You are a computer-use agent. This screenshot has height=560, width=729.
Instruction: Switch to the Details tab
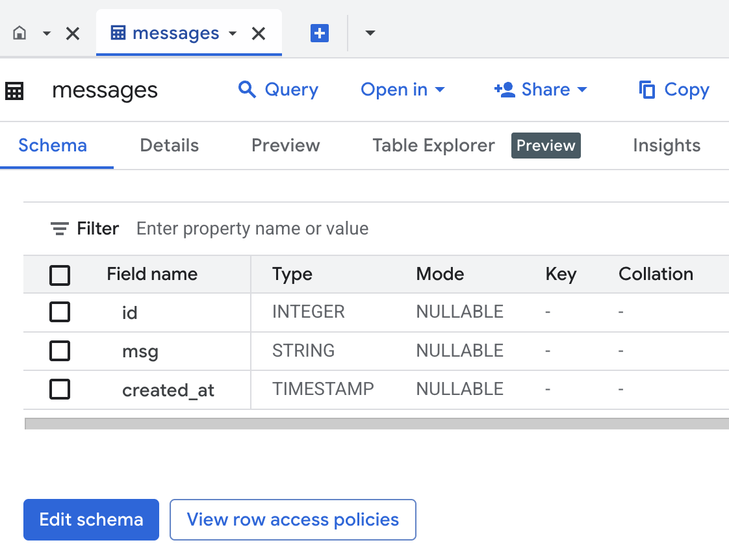[170, 146]
